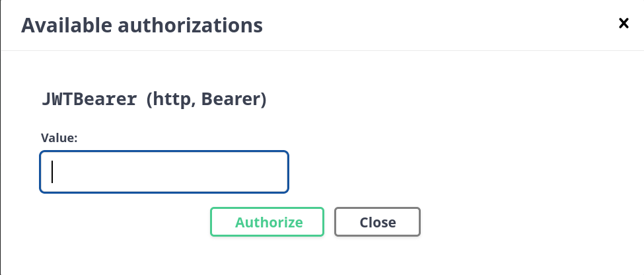Click the right end of the Value text box
Viewport: 644px width, 275px height.
tap(277, 173)
